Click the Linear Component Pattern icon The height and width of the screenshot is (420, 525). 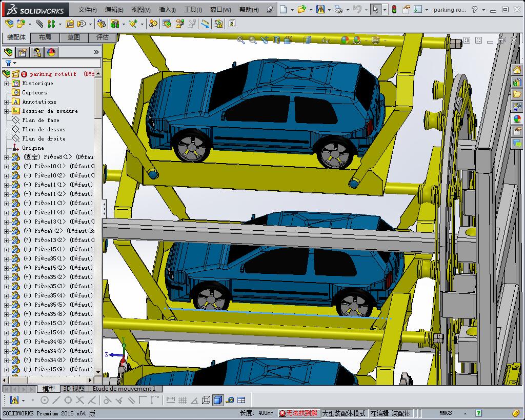pyautogui.click(x=51, y=24)
